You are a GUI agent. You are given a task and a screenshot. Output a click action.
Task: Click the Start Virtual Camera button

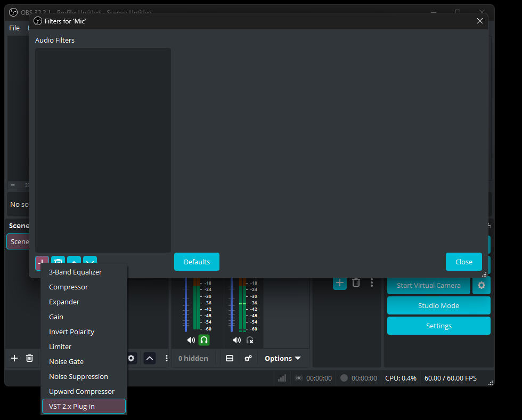[429, 286]
